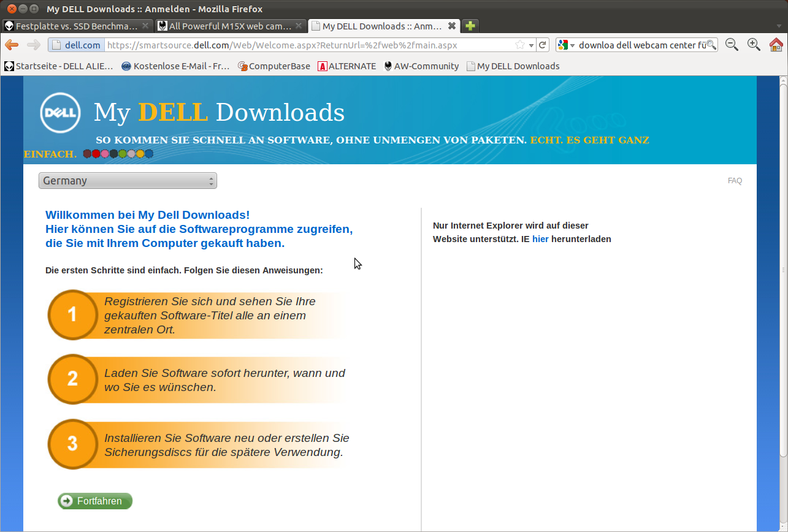Open Kostenlose E-Mail bookmark
The width and height of the screenshot is (788, 532).
[x=175, y=66]
